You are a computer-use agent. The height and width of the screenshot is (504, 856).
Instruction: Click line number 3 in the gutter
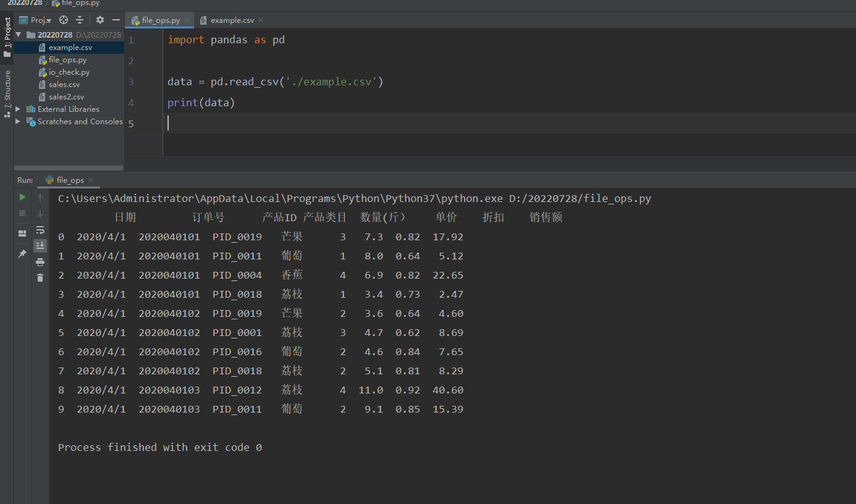[130, 82]
